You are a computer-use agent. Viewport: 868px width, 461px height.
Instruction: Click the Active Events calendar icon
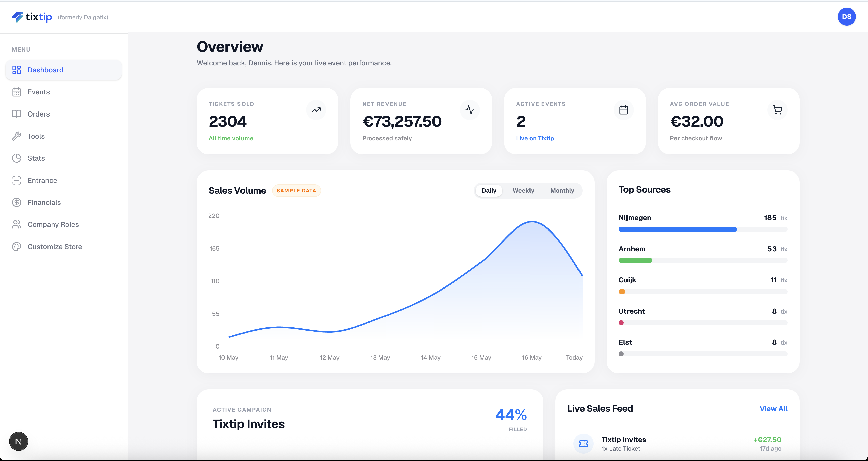624,110
